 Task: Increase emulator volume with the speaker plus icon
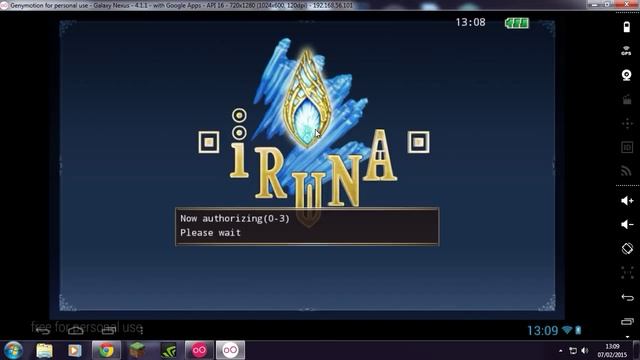(627, 200)
